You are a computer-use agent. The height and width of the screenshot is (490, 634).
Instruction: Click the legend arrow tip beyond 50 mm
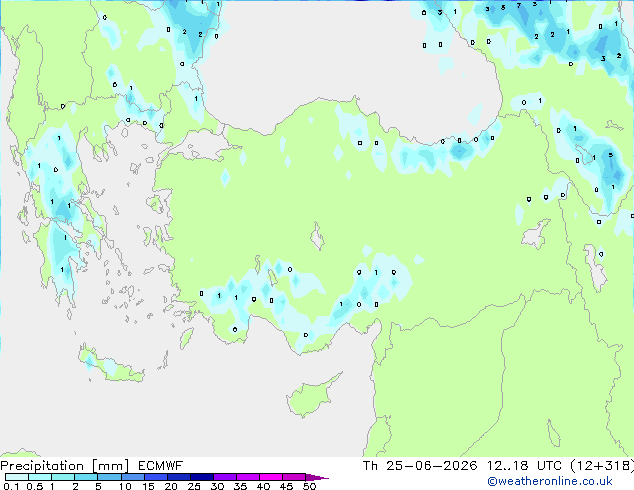[317, 477]
